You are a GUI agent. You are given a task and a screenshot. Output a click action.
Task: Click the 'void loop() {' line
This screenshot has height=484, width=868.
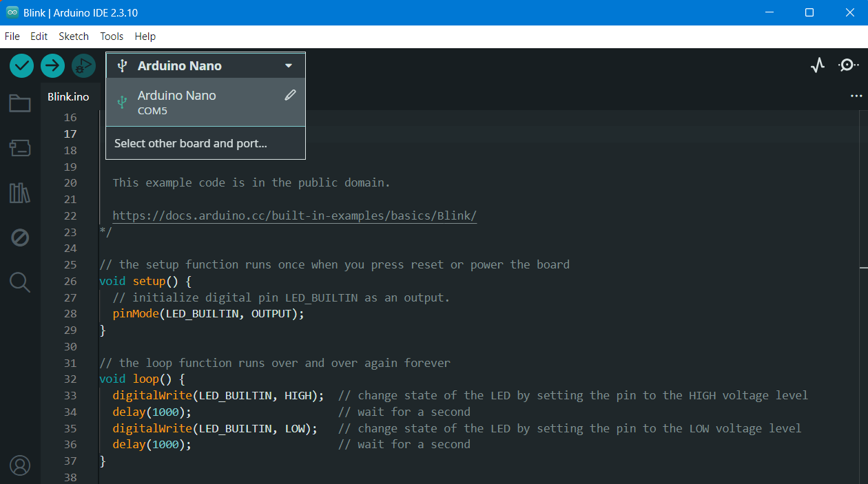pos(143,379)
